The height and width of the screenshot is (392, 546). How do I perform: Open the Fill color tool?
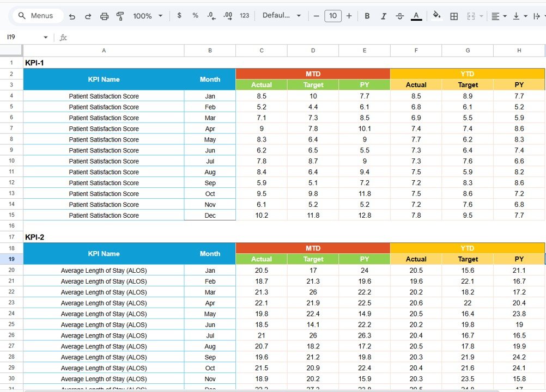coord(437,16)
